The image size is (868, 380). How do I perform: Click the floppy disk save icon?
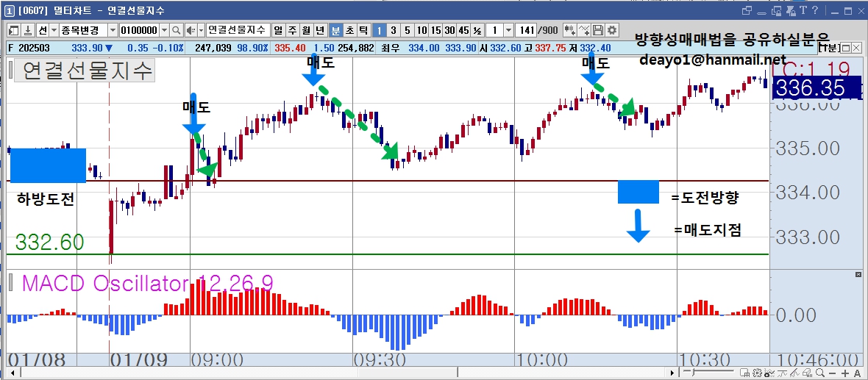(x=598, y=30)
